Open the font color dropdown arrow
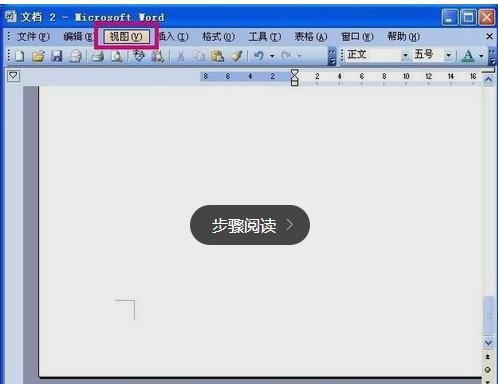Viewport: 498px width, 384px height. [481, 56]
